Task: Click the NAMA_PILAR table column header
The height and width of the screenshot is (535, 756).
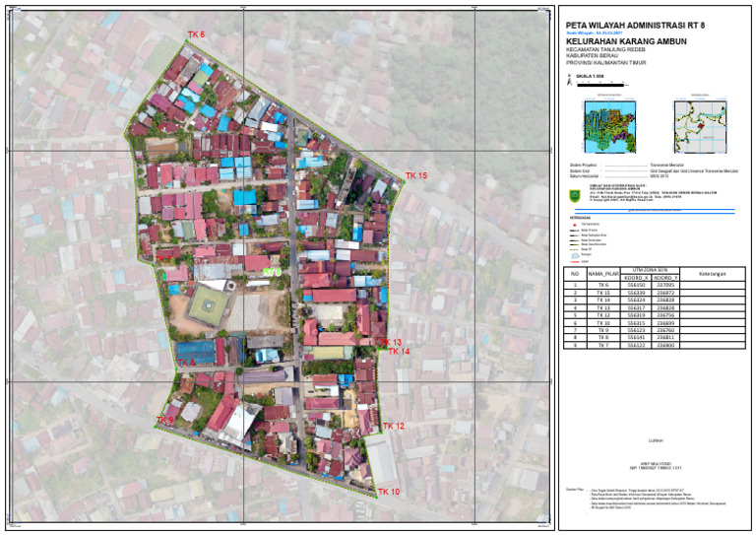Action: [602, 274]
